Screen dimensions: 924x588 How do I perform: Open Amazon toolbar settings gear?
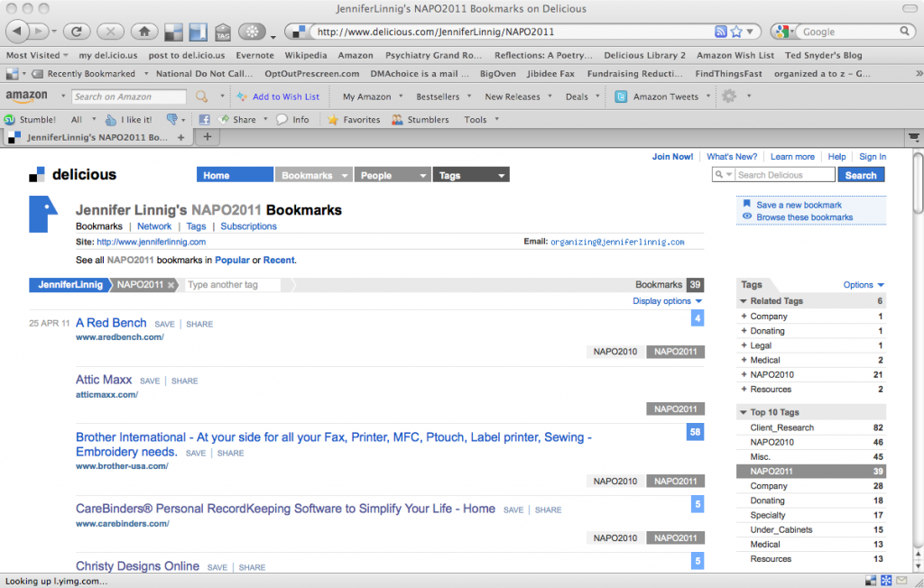[729, 96]
